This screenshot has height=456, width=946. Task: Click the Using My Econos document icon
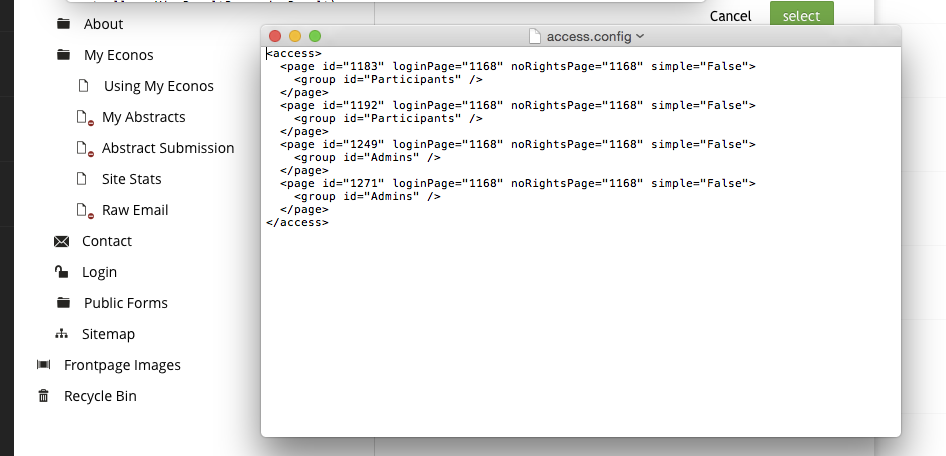84,86
